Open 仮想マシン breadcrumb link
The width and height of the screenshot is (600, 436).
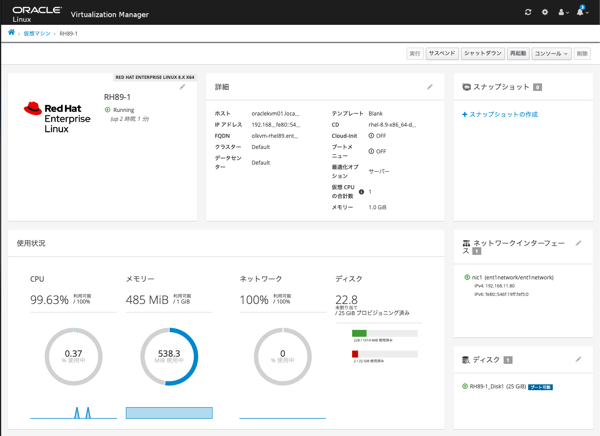click(37, 33)
